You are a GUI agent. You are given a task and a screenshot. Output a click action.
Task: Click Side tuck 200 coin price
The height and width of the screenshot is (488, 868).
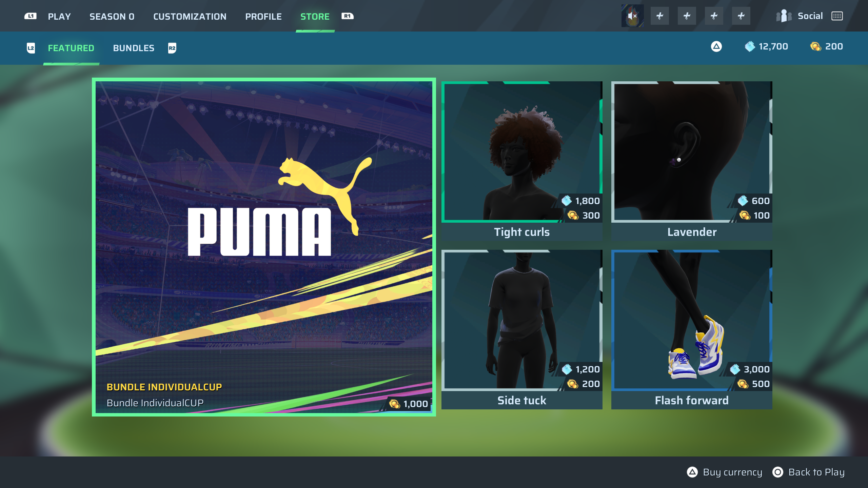click(591, 384)
